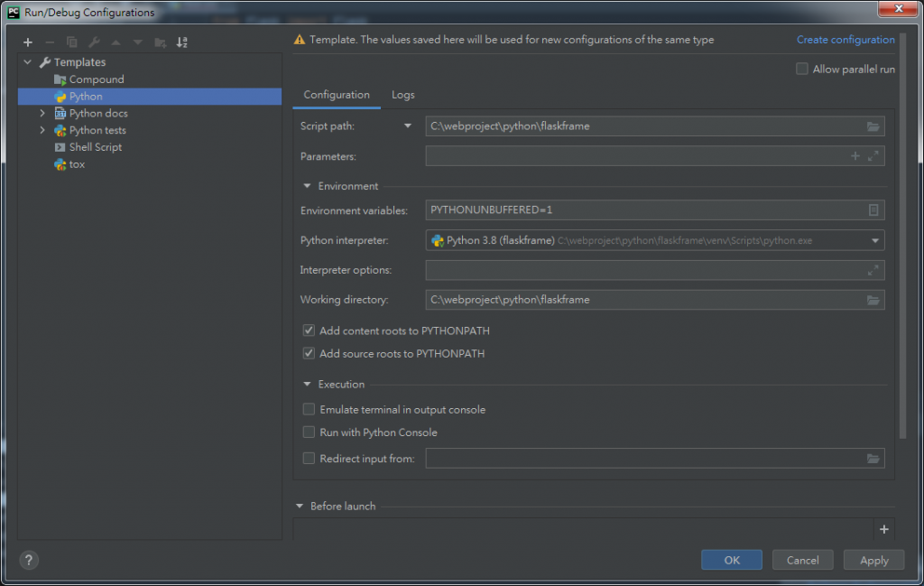
Task: Click the plus icon in Parameters field
Action: pyautogui.click(x=855, y=156)
